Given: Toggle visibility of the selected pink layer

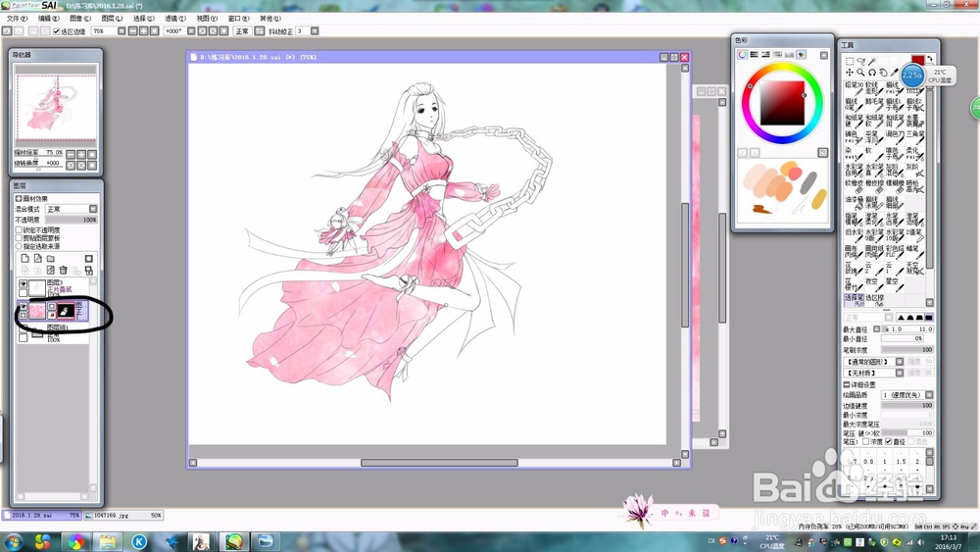Looking at the screenshot, I should click(24, 307).
